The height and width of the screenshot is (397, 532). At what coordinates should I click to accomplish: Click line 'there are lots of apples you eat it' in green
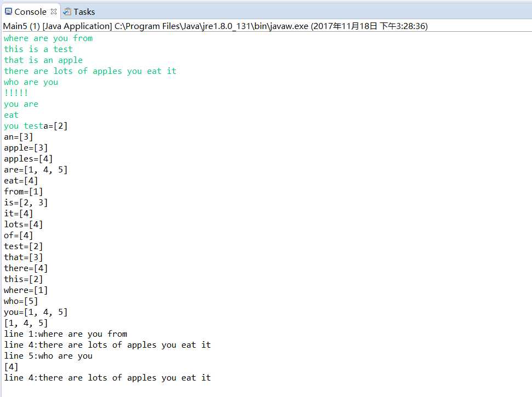90,71
